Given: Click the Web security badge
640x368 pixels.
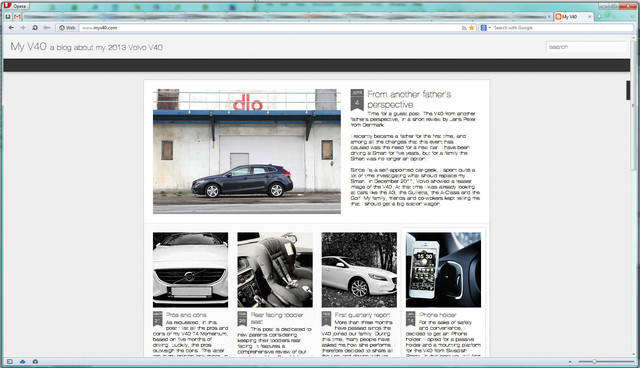Looking at the screenshot, I should pos(67,28).
